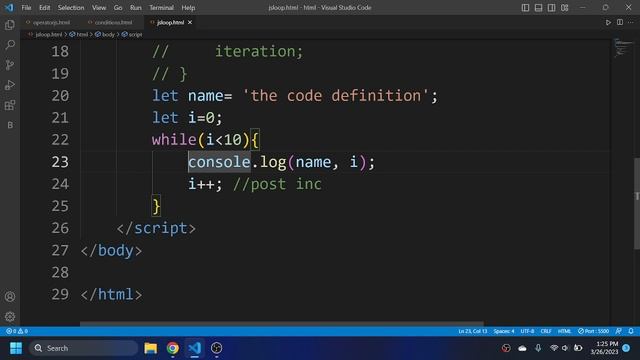Open Edit menu
Viewport: 640px width, 360px height.
[x=44, y=8]
